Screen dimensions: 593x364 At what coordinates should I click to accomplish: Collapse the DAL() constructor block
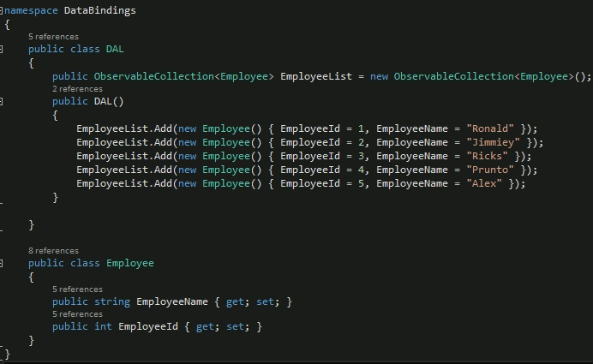(x=1, y=101)
